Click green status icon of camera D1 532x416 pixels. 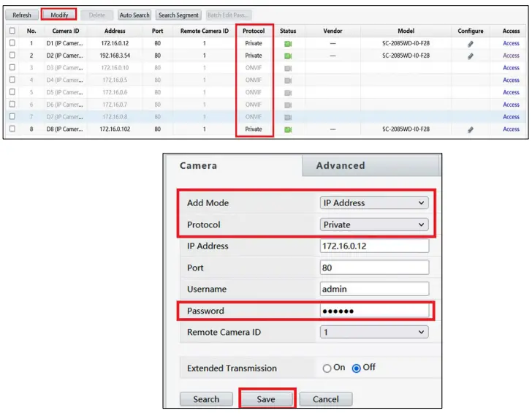[288, 44]
